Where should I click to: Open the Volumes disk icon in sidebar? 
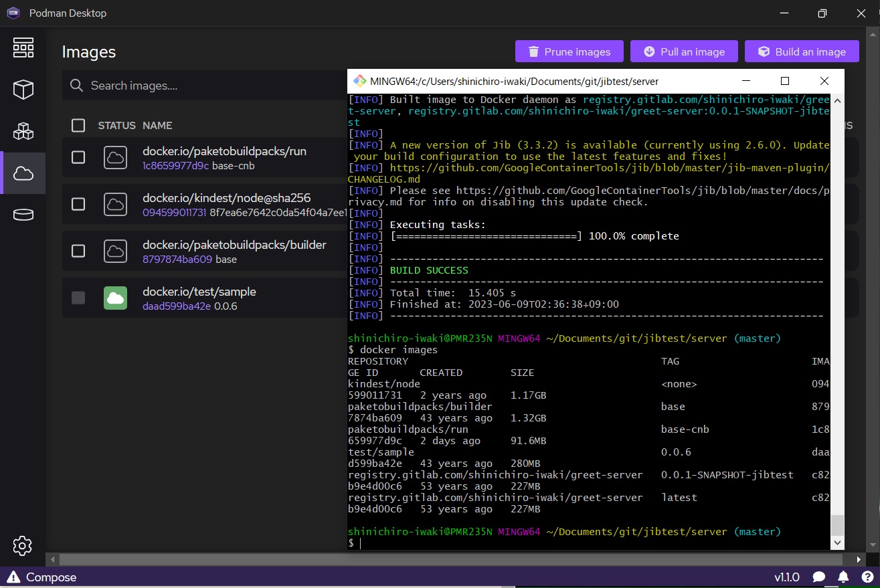(x=23, y=215)
